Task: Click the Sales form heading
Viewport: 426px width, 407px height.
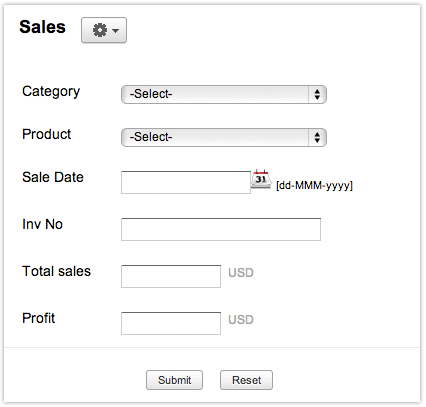Action: coord(42,27)
